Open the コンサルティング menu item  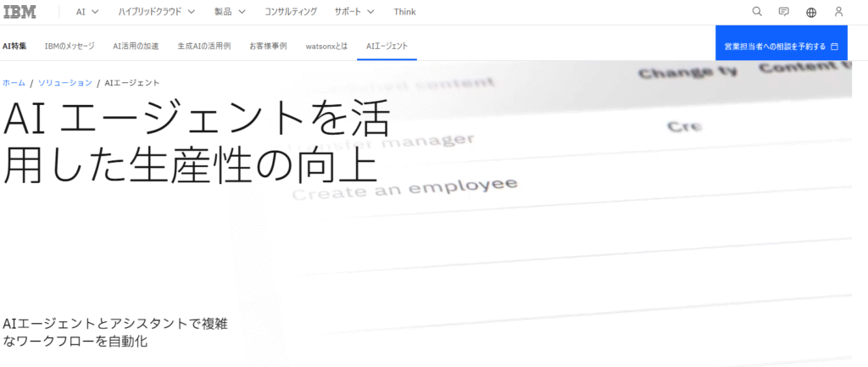point(291,12)
